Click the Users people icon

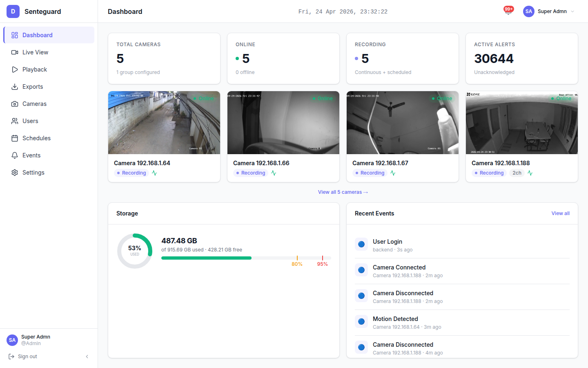(x=15, y=121)
